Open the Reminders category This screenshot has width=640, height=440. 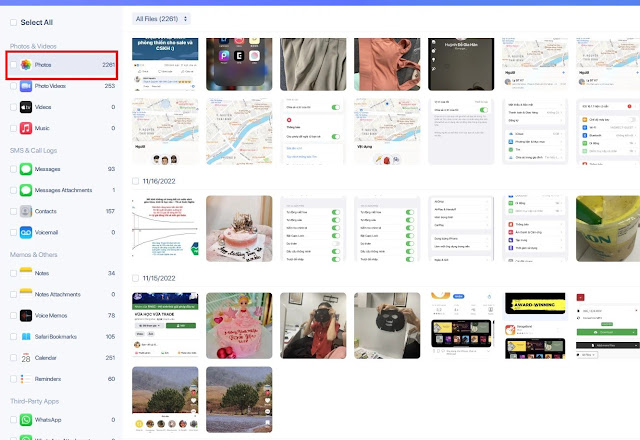tap(62, 379)
